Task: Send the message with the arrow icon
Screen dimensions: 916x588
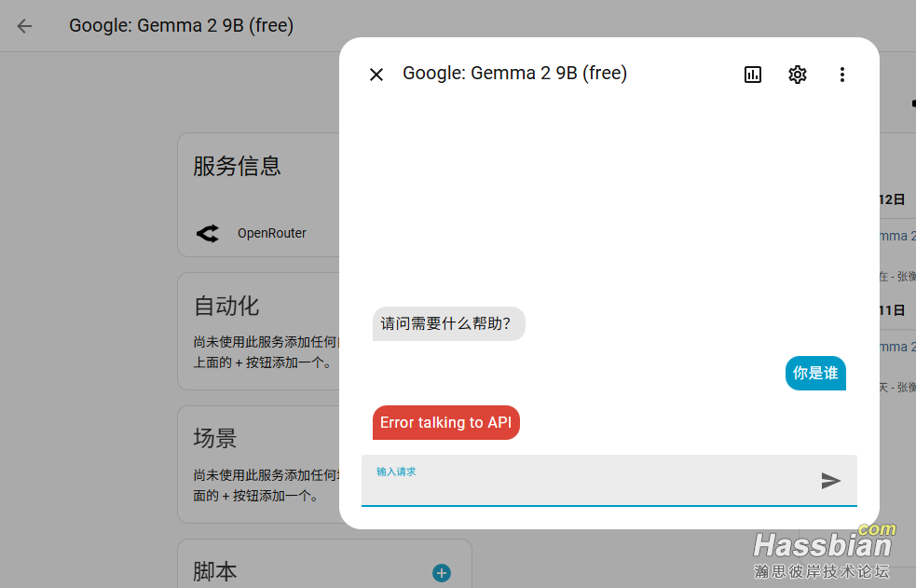Action: pyautogui.click(x=830, y=481)
